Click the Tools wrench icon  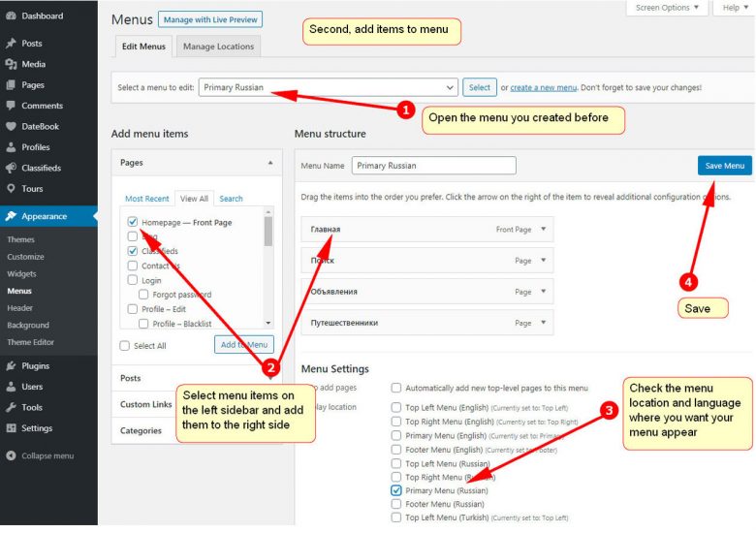click(x=11, y=408)
